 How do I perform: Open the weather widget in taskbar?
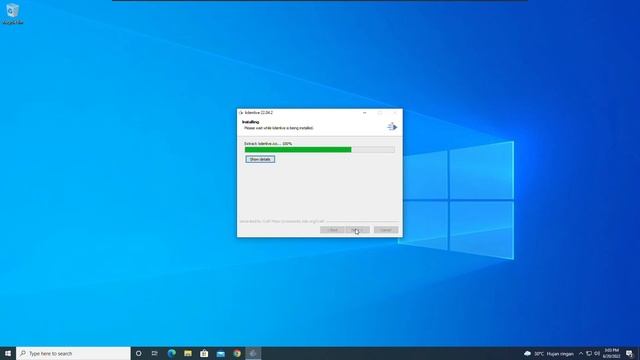pyautogui.click(x=549, y=353)
